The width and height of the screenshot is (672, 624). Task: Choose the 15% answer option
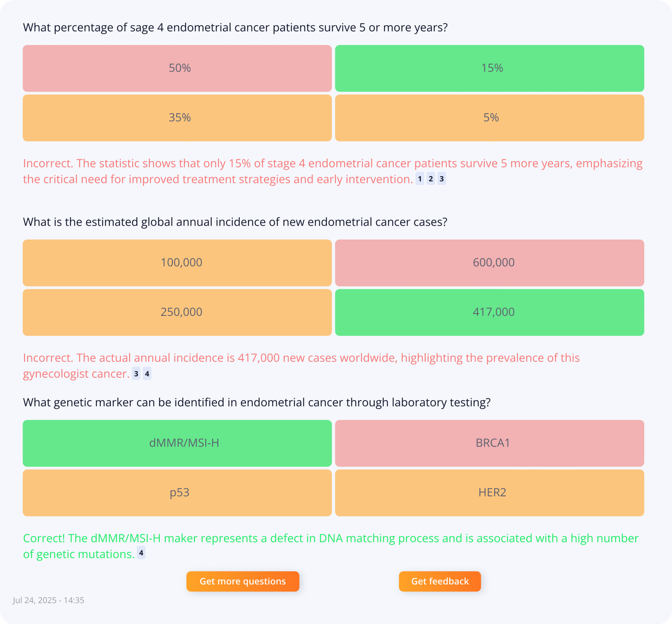[489, 68]
